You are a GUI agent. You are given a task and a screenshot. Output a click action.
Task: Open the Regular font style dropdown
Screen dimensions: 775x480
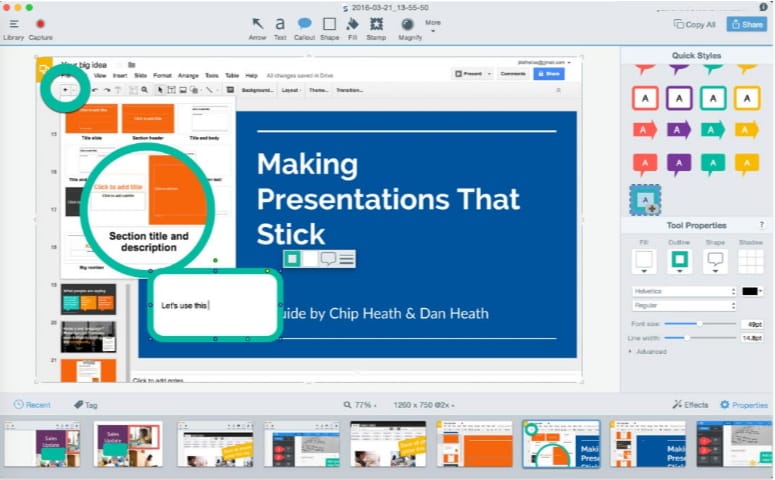pyautogui.click(x=685, y=305)
